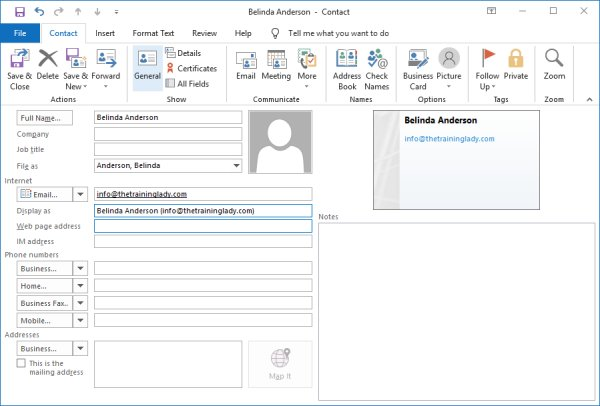Switch to the Review tab

204,33
